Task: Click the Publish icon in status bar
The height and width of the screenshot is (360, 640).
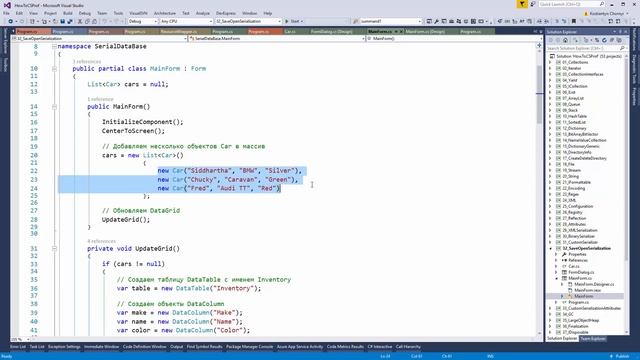Action: pos(611,356)
